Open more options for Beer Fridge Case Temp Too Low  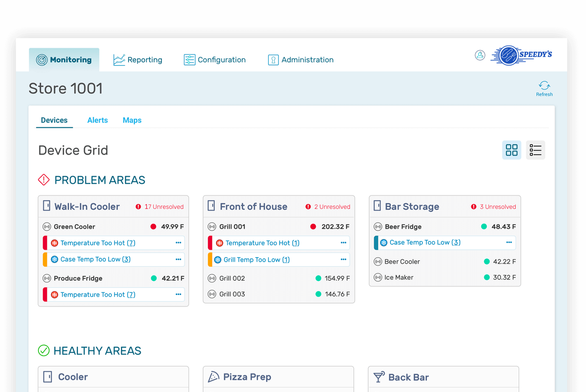[x=509, y=242]
